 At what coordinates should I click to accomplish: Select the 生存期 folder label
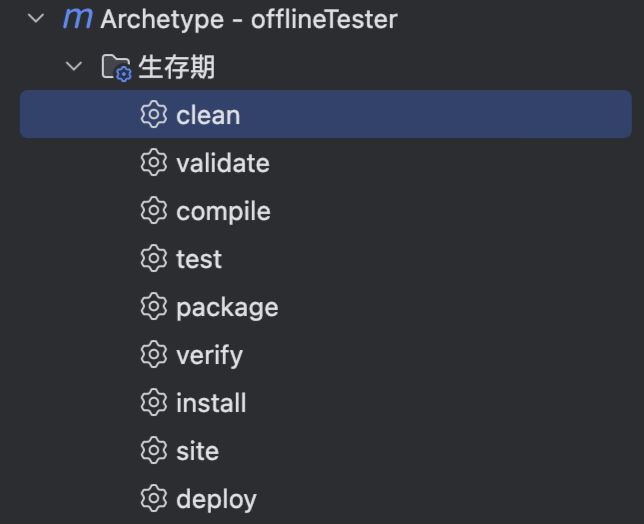point(176,67)
